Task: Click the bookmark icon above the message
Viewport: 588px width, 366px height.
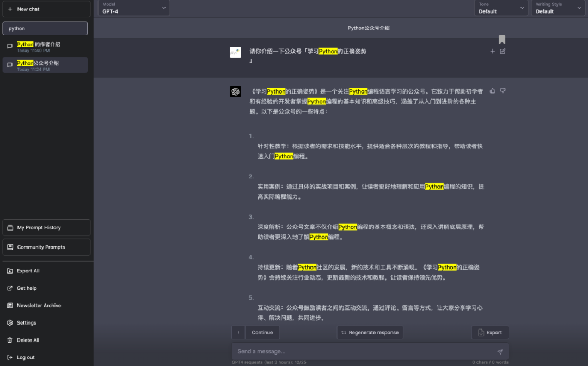Action: pyautogui.click(x=502, y=39)
